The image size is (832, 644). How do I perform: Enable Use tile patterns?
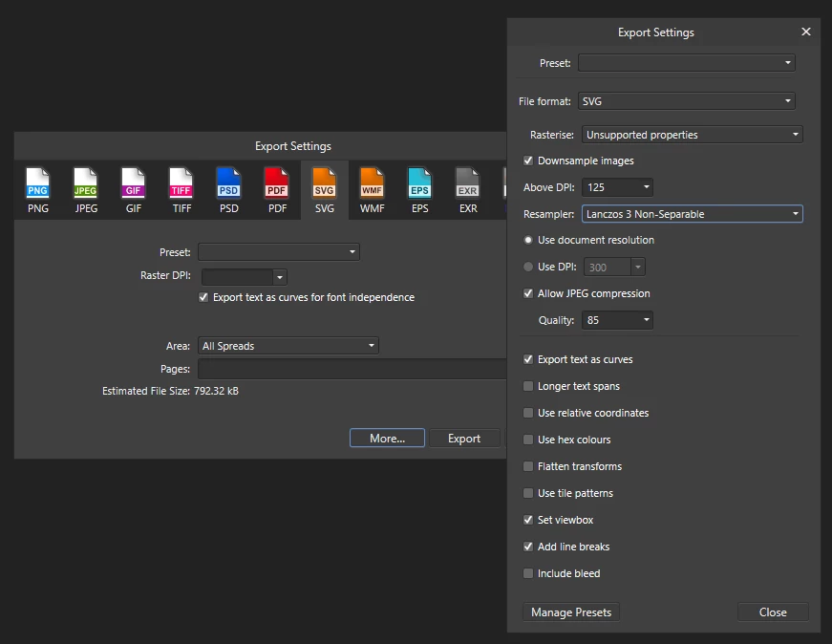click(528, 493)
